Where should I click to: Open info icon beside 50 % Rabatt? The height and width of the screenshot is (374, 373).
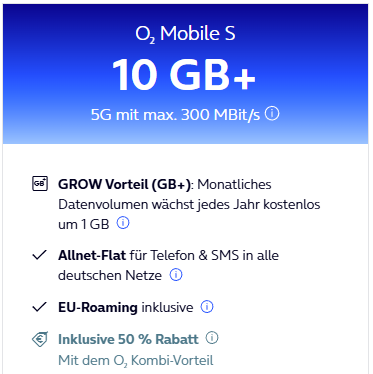[212, 338]
